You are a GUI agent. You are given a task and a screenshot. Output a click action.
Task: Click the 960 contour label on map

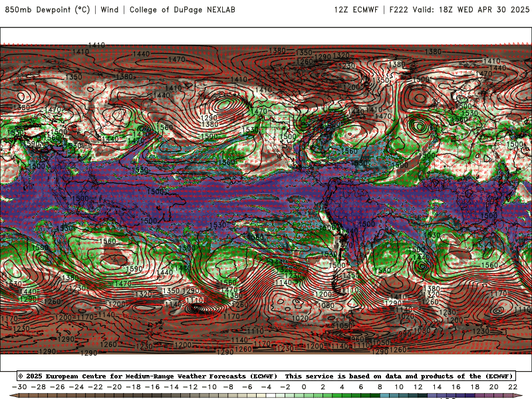point(357,339)
